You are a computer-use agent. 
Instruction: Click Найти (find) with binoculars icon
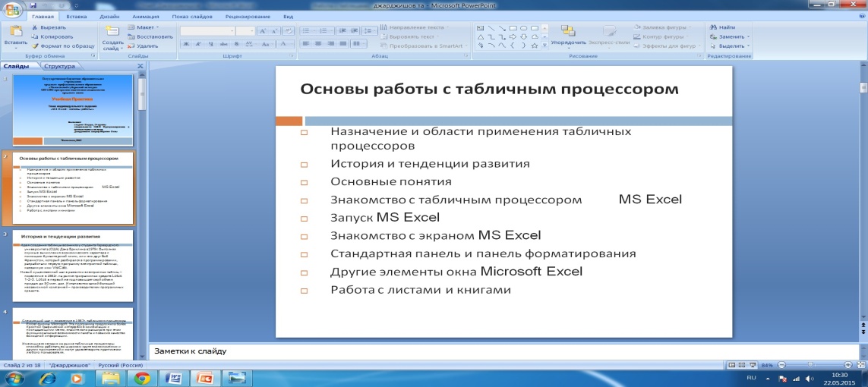click(723, 27)
